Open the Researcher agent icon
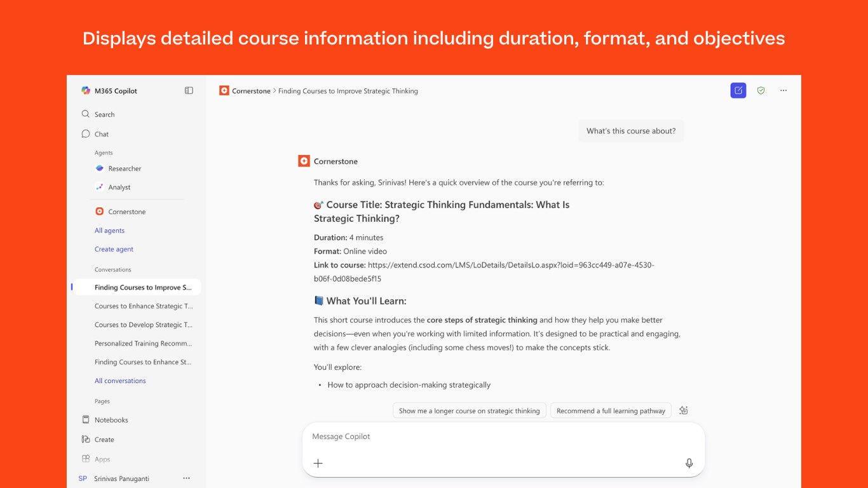The image size is (868, 488). (x=99, y=168)
